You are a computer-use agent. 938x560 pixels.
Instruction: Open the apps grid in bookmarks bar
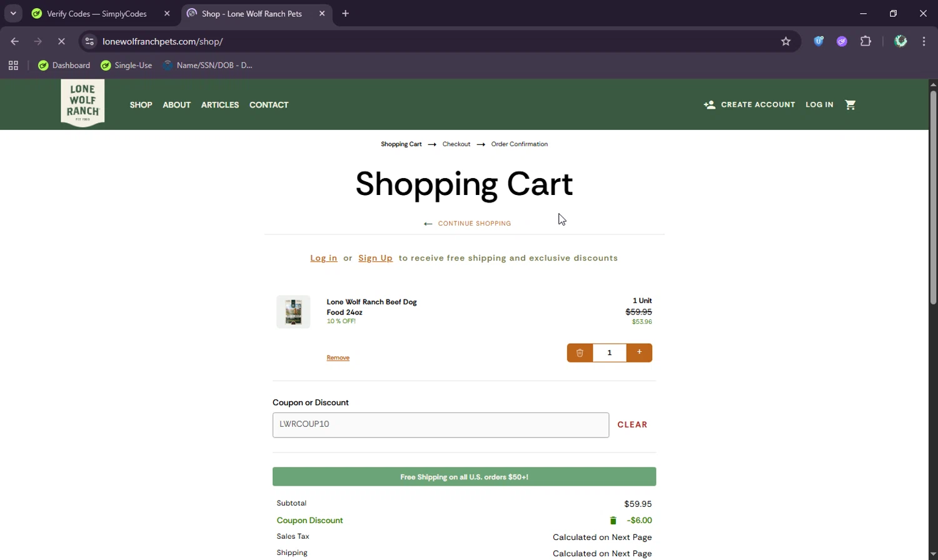pyautogui.click(x=13, y=65)
